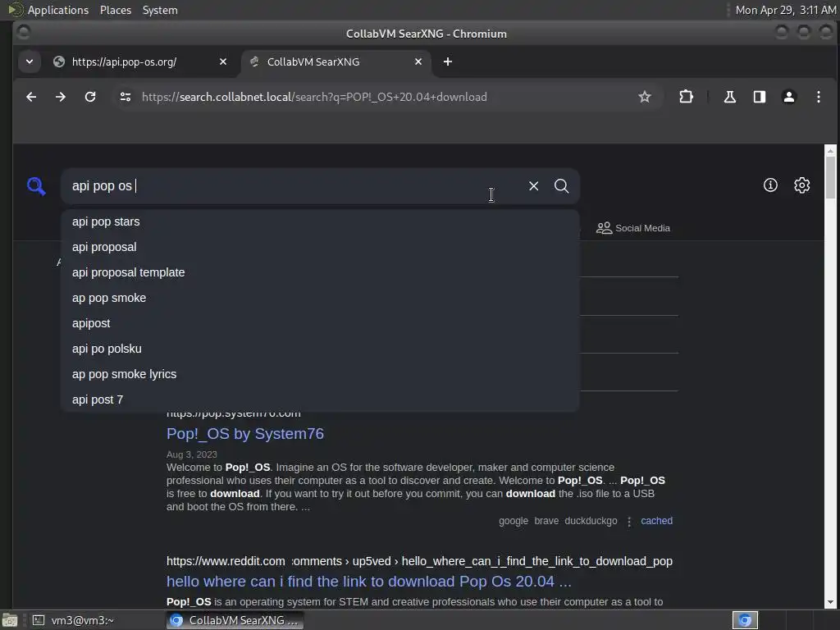Close the api.pop-os.org tab

(223, 62)
